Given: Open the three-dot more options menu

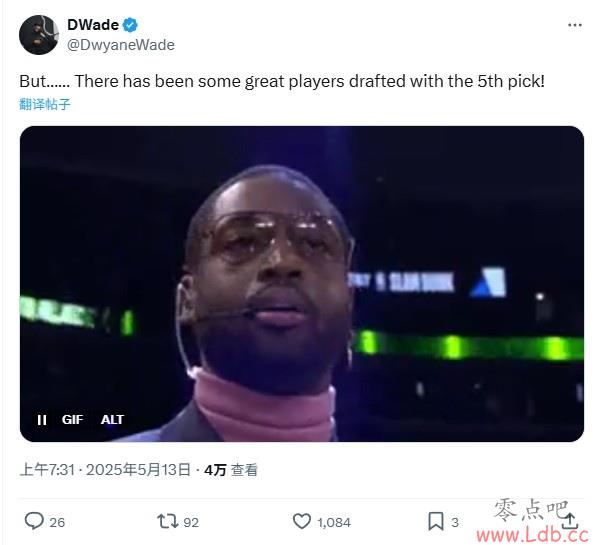Looking at the screenshot, I should (x=575, y=25).
